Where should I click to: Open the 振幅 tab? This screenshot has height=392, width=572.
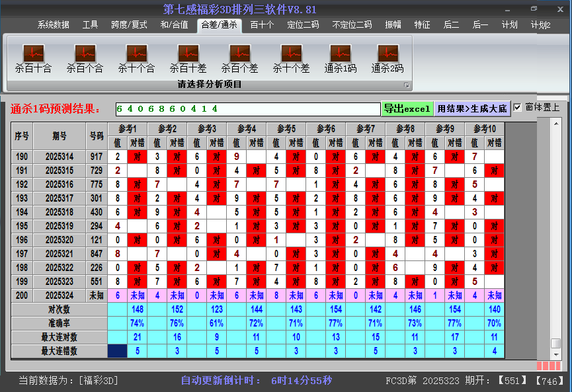pos(393,25)
